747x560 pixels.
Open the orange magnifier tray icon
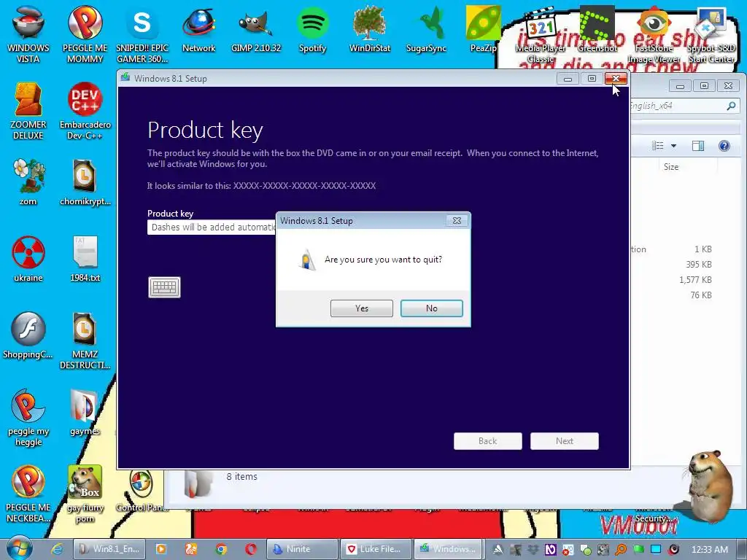click(x=621, y=550)
